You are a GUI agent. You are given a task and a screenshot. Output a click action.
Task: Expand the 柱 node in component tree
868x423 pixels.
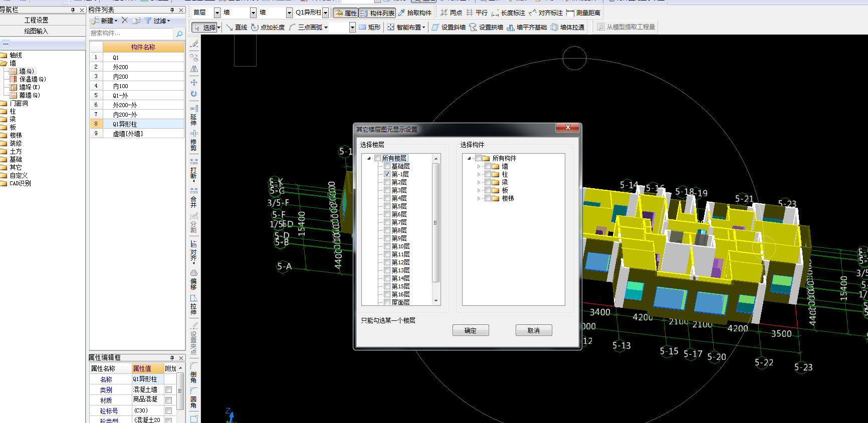pos(479,174)
